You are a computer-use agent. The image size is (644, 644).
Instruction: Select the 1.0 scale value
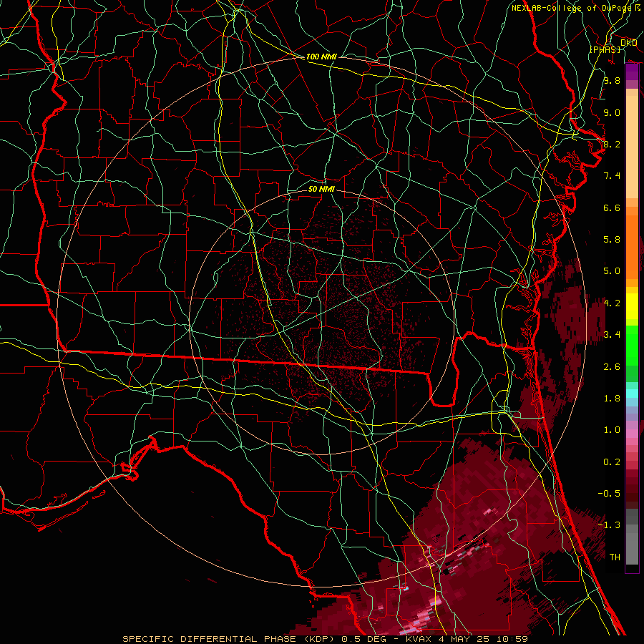coord(612,430)
